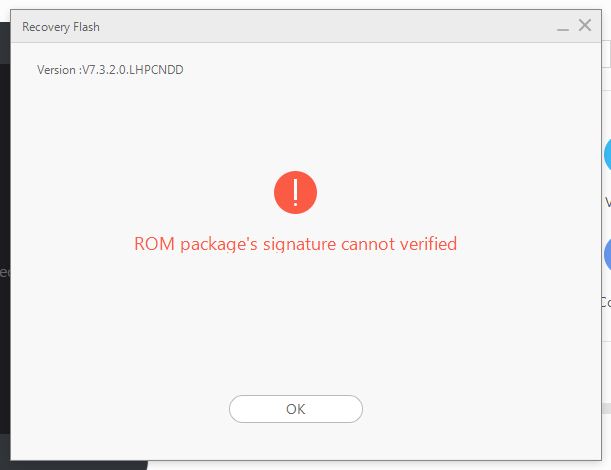The height and width of the screenshot is (470, 611).
Task: Close the Recovery Flash dialog
Action: point(585,25)
